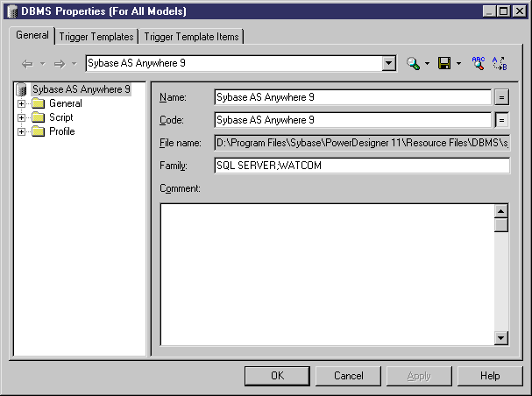Click the Help button

[x=490, y=376]
